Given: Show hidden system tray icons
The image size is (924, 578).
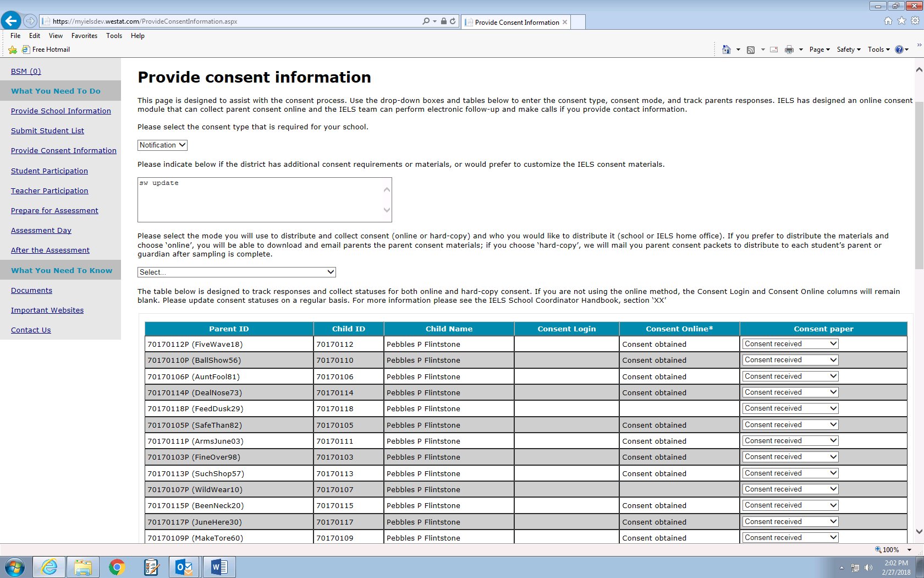Looking at the screenshot, I should [841, 568].
